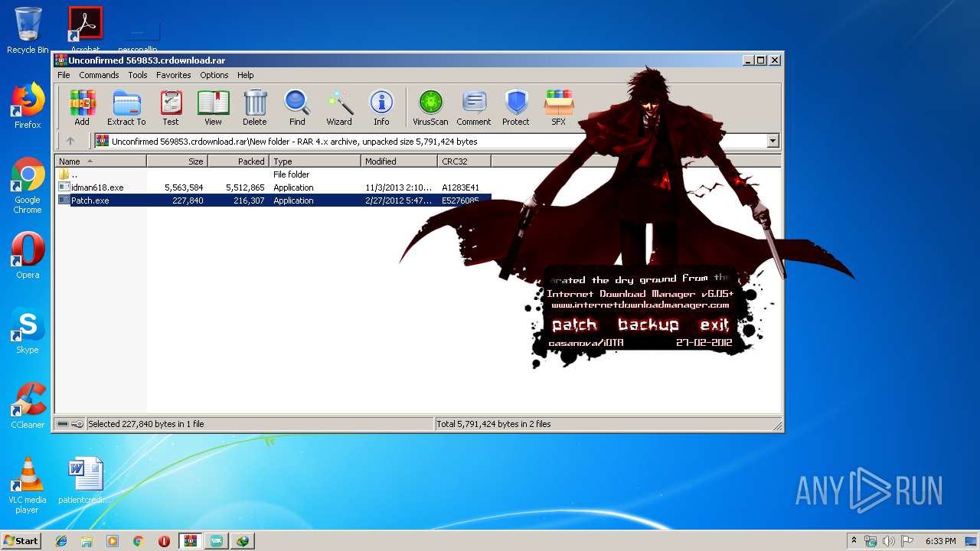980x551 pixels.
Task: Open Windows Media Player taskbar icon
Action: (x=113, y=541)
